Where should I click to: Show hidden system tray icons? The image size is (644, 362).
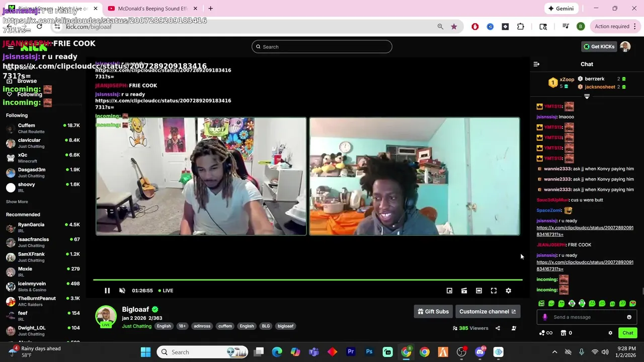point(554,352)
